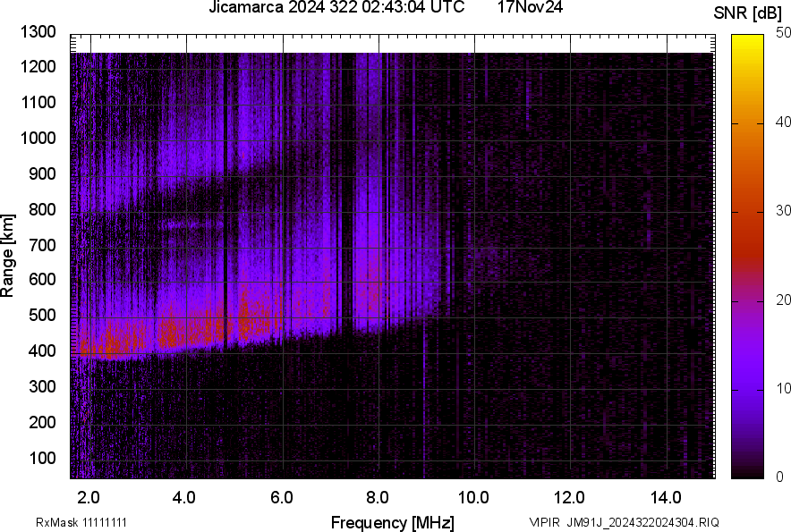Image resolution: width=791 pixels, height=532 pixels.
Task: Click the colorbar gradient scale
Action: (748, 257)
